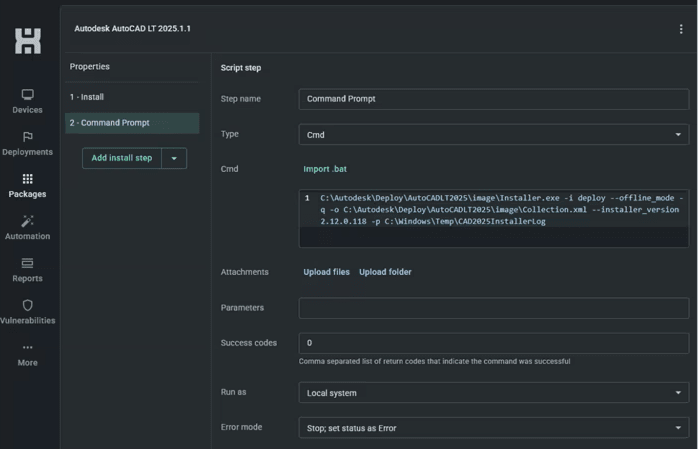Click inside the Cmd script editor
The height and width of the screenshot is (449, 698).
tap(494, 218)
